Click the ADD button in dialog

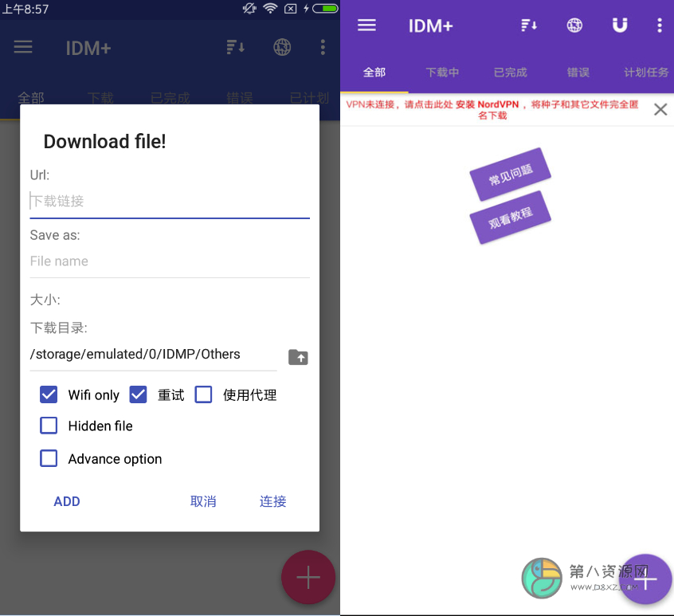click(x=67, y=501)
